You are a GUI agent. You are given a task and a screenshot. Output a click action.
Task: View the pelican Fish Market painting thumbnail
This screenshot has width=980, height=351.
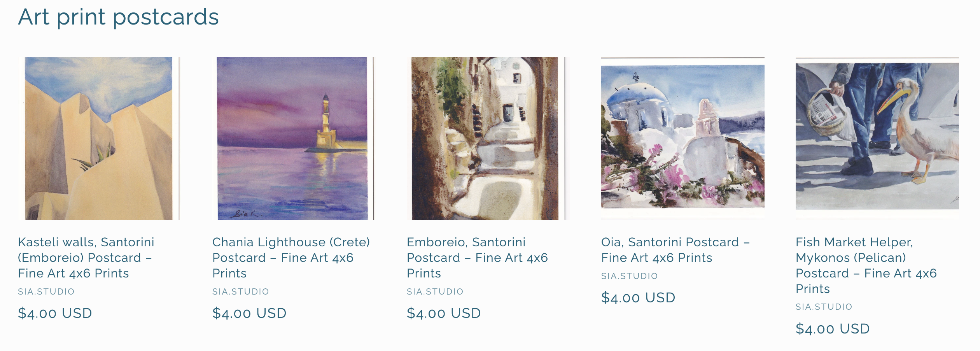click(877, 136)
